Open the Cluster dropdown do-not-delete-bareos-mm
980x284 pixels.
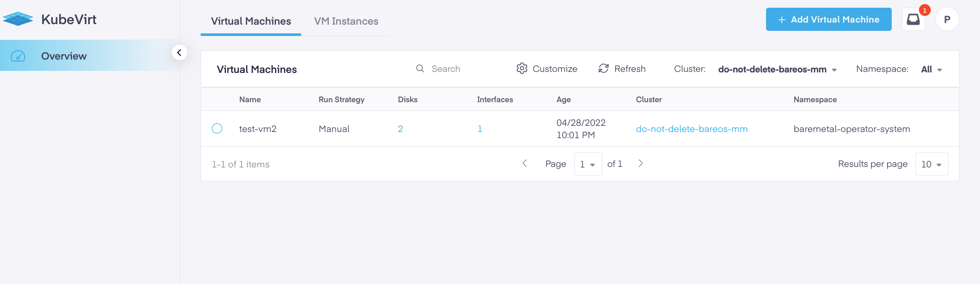777,69
